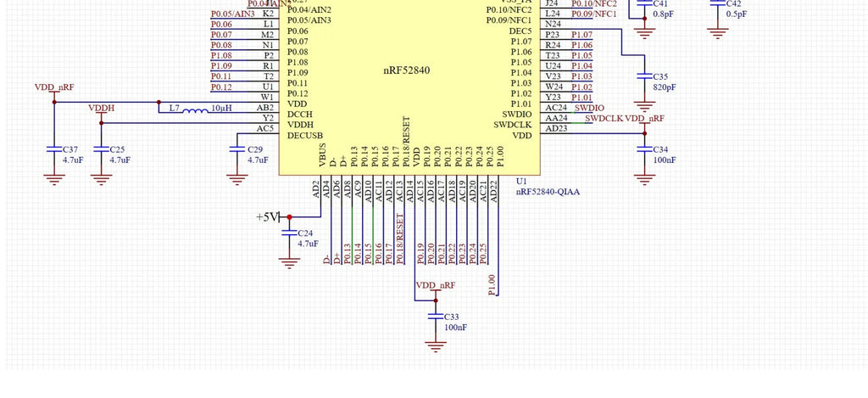This screenshot has width=868, height=398.
Task: Select the DCCH pin name
Action: (x=300, y=115)
